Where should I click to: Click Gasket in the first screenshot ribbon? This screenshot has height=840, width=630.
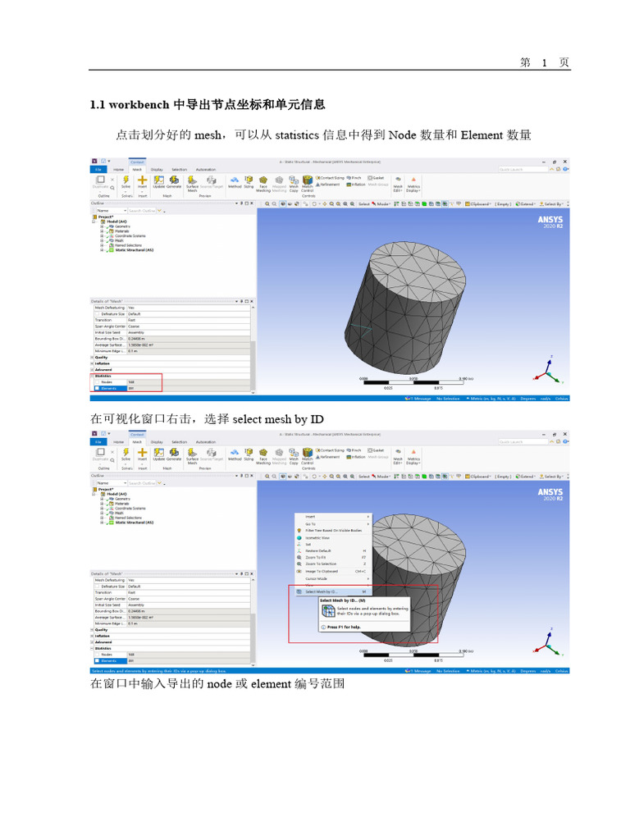point(377,178)
